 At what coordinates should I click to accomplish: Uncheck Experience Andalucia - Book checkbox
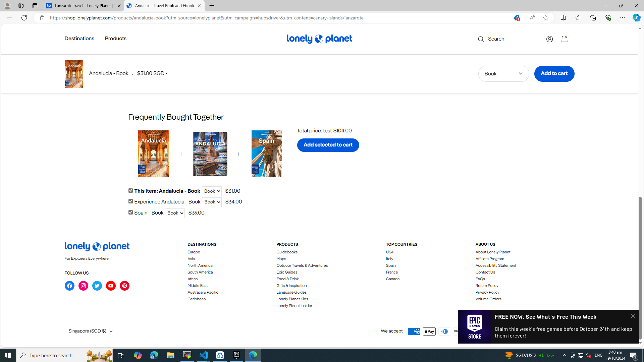130,201
